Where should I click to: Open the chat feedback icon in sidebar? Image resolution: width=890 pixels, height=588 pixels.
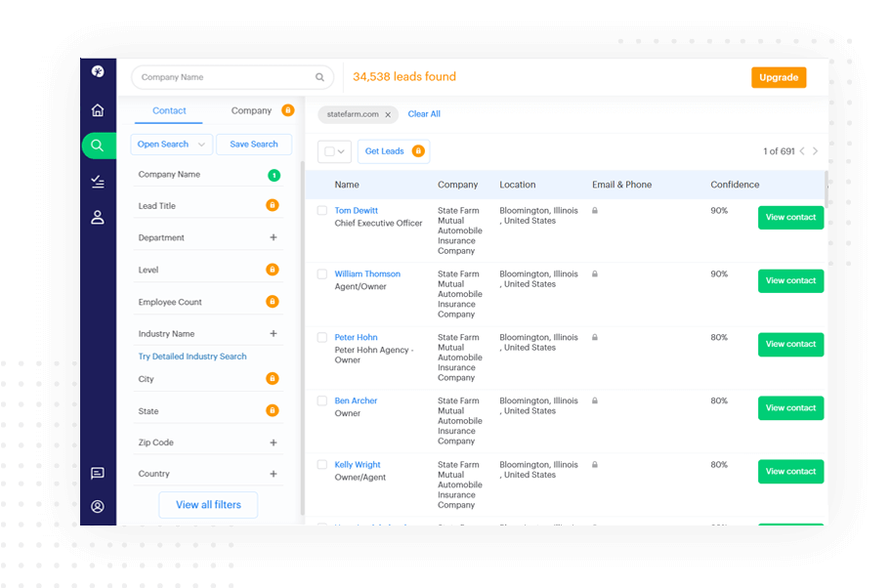pyautogui.click(x=98, y=473)
